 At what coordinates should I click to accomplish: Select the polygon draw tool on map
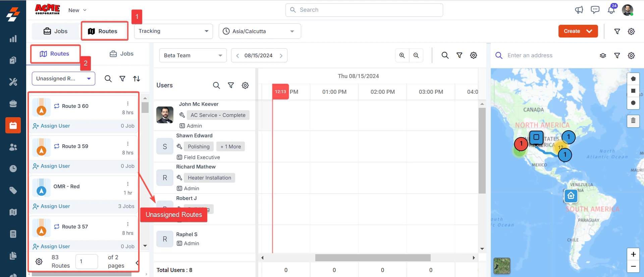click(x=633, y=79)
